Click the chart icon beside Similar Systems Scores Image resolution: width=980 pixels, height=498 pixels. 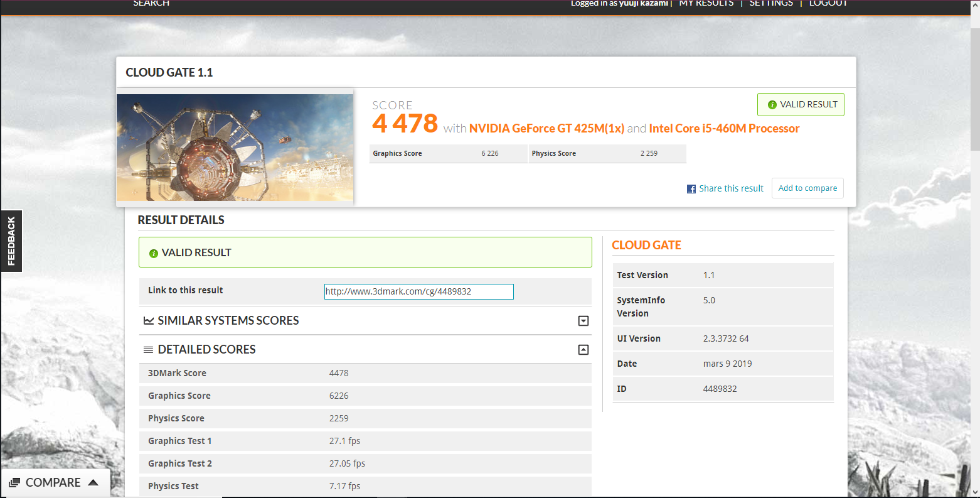click(149, 321)
